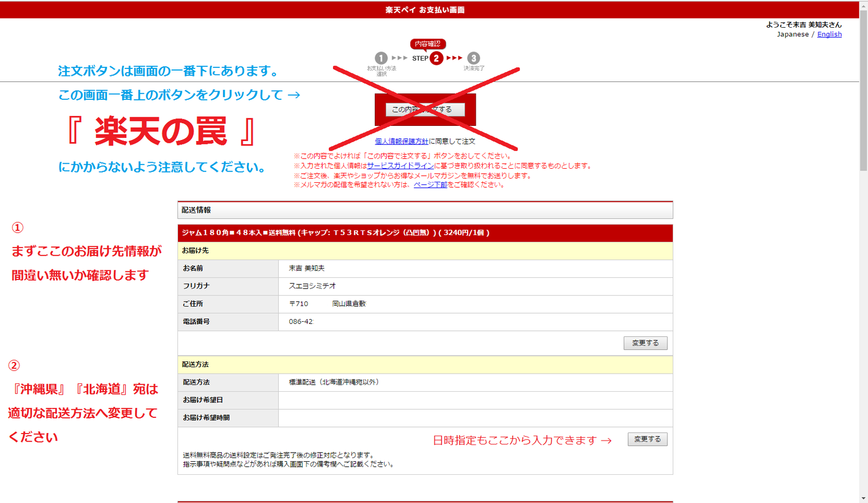Click the note 送料無料商品の送料設定は…
Screen dimensions: 868x503
tap(279, 455)
